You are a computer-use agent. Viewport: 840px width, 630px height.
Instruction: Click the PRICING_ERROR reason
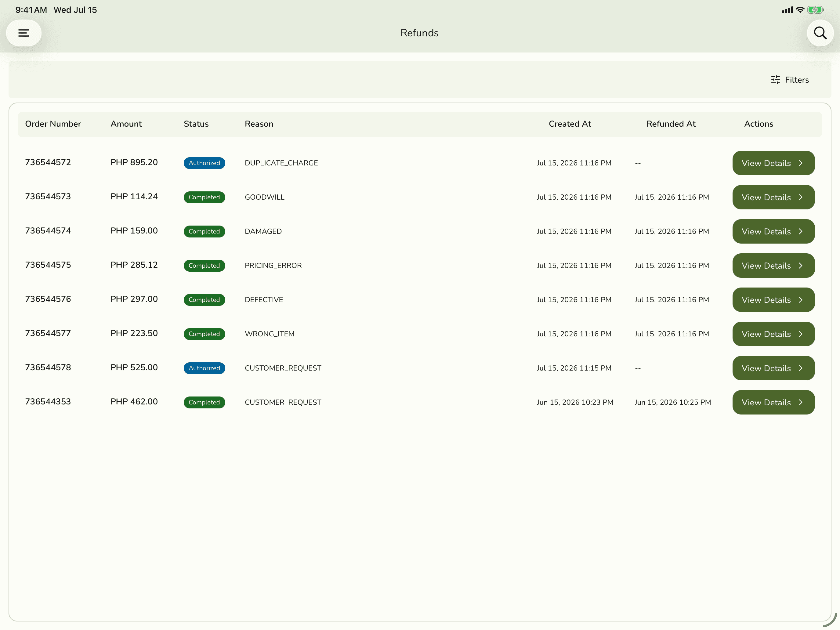tap(273, 266)
